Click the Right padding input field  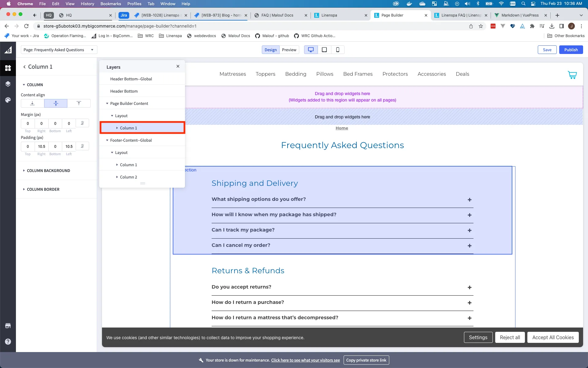[41, 146]
